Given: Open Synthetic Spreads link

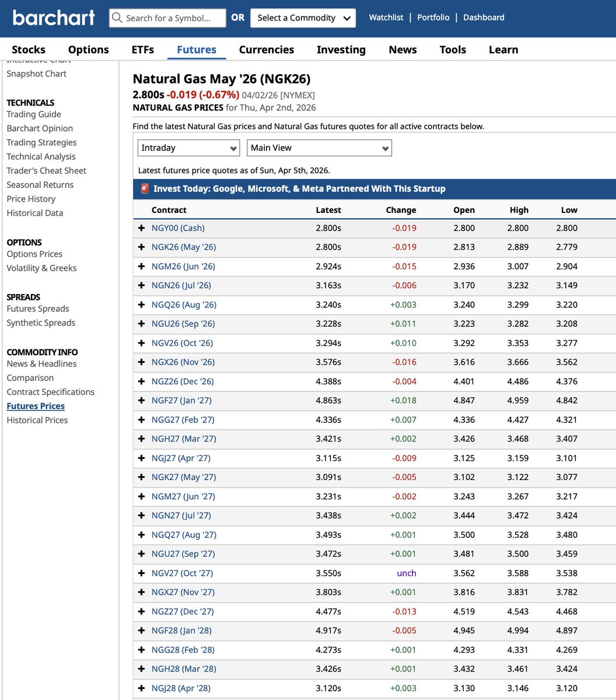Looking at the screenshot, I should pos(41,323).
